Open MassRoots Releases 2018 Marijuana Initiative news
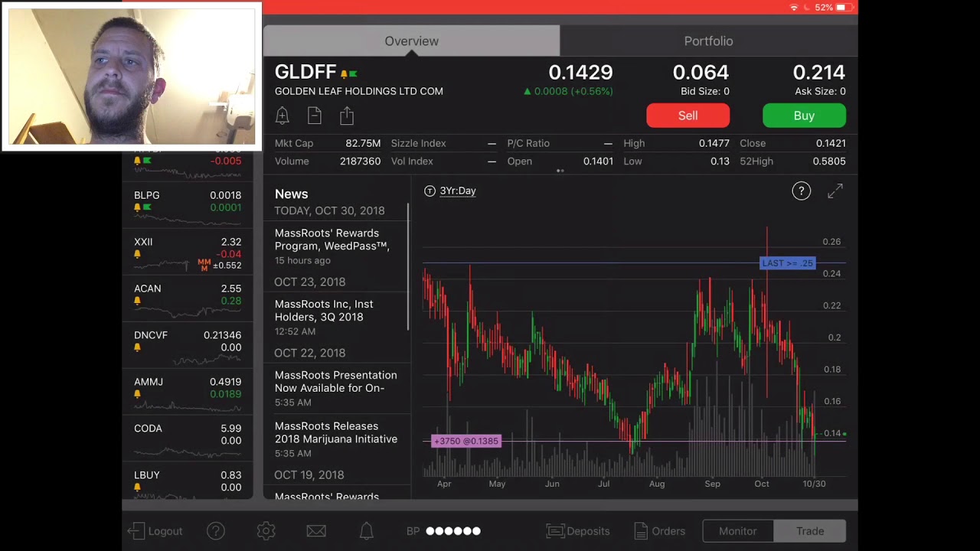This screenshot has height=551, width=980. pos(336,439)
